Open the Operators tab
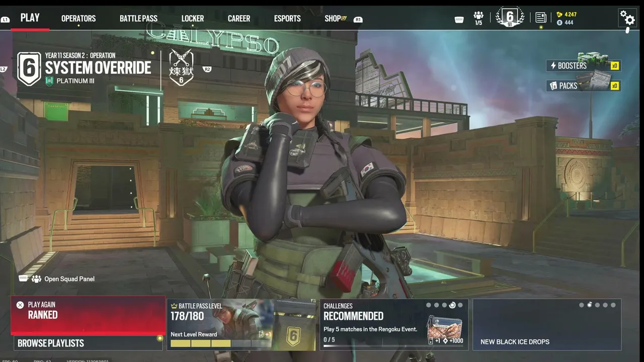This screenshot has width=644, height=362. [x=78, y=19]
